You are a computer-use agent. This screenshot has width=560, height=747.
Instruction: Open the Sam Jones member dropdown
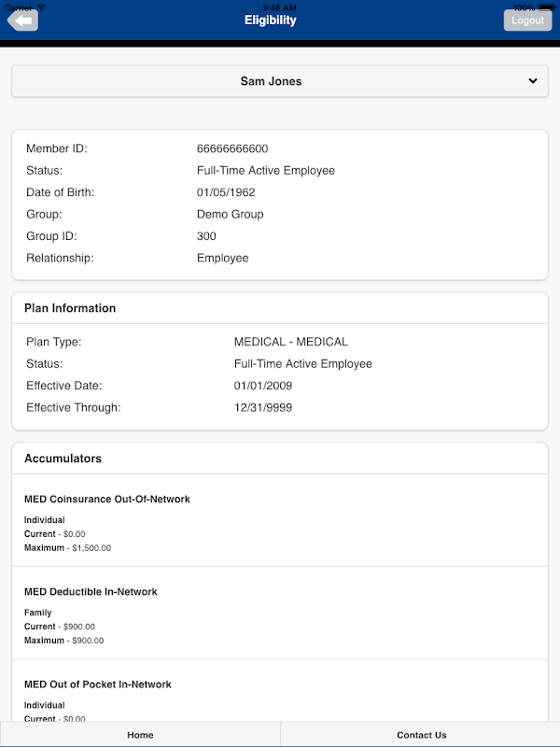pyautogui.click(x=280, y=81)
